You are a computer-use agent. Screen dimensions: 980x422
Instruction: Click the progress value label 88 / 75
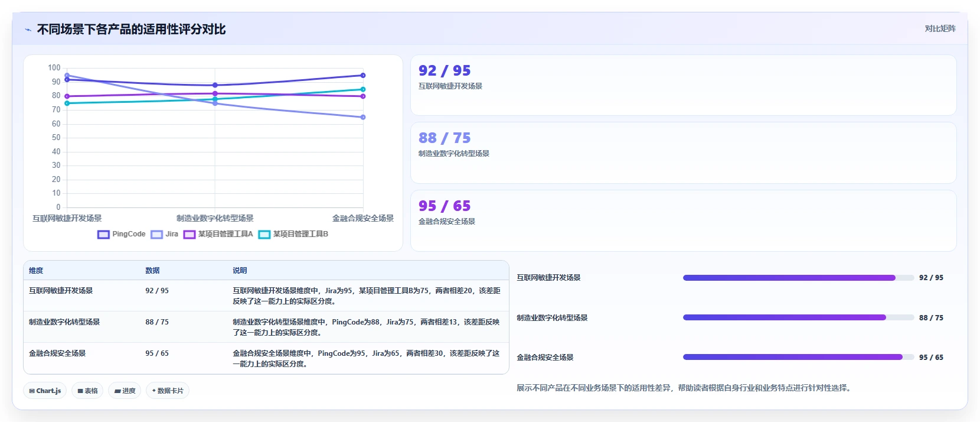(x=931, y=318)
